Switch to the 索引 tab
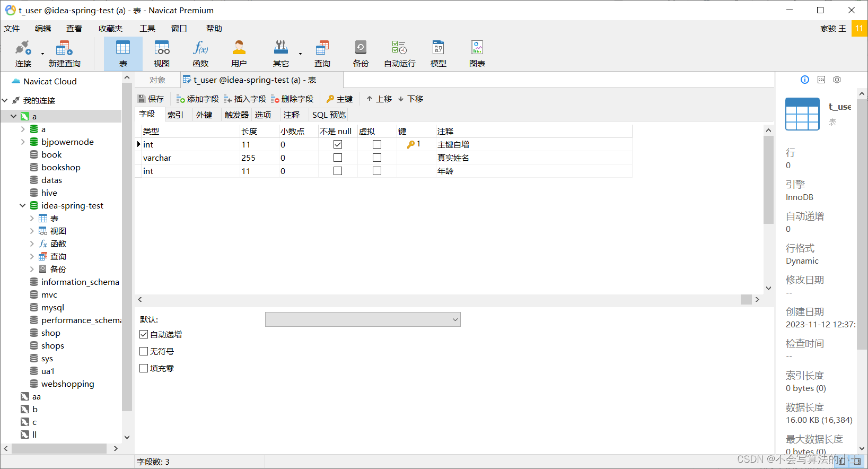868x469 pixels. click(x=176, y=115)
